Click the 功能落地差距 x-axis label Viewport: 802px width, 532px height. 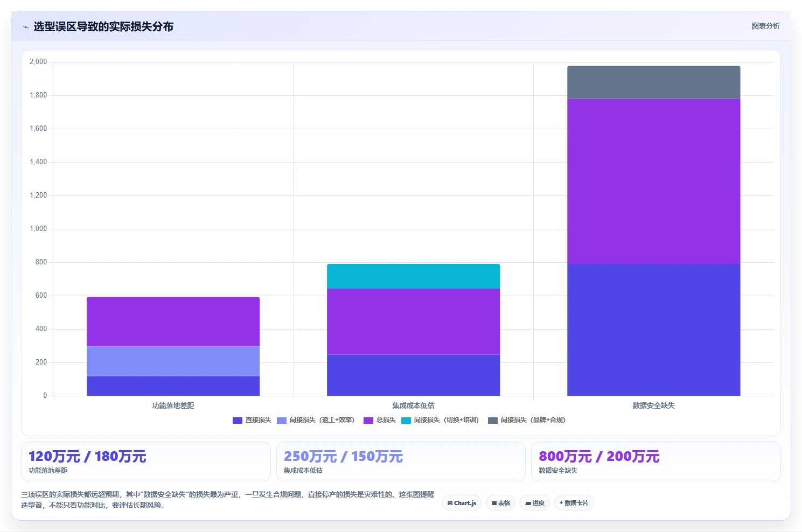click(x=173, y=405)
